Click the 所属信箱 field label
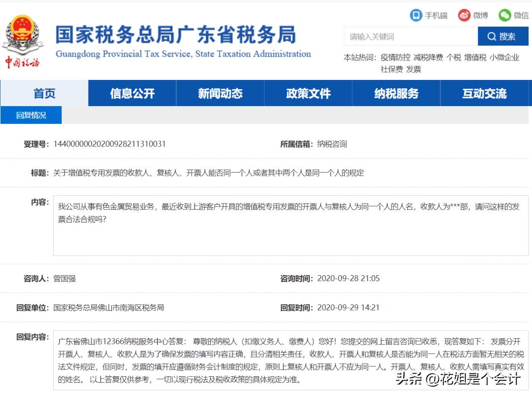 tap(297, 144)
